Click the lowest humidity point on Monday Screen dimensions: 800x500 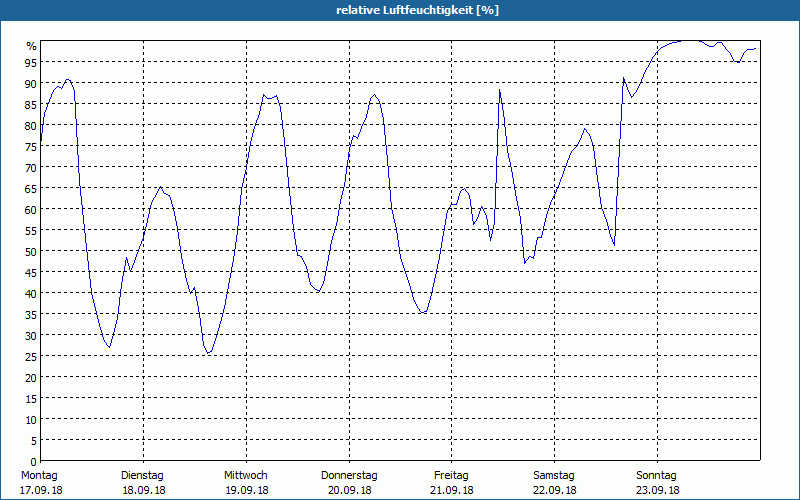[x=109, y=347]
